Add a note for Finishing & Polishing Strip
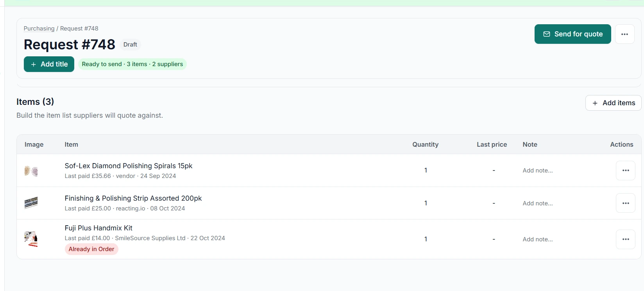644x291 pixels. click(x=538, y=203)
